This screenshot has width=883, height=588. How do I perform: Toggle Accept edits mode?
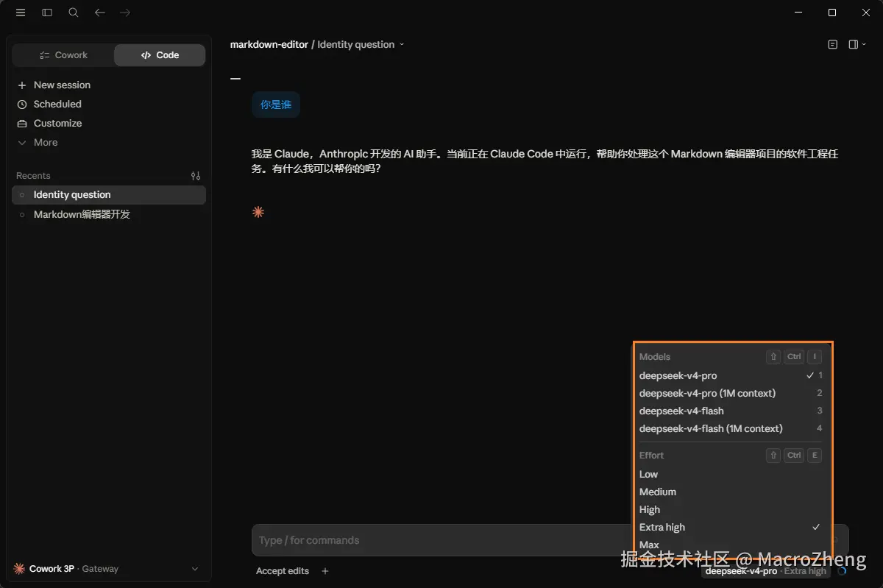tap(282, 571)
